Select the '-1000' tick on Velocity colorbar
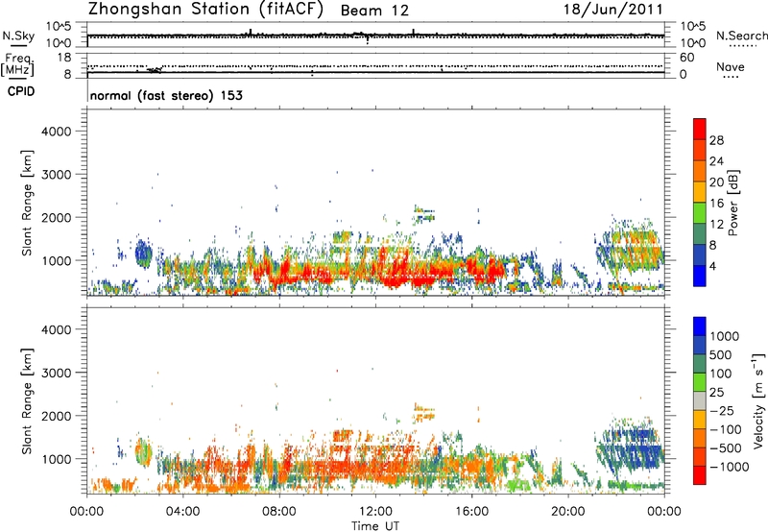Viewport: 768px width, 532px height. (730, 467)
